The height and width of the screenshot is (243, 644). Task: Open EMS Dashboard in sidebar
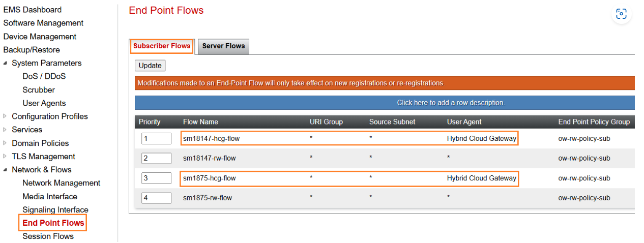pyautogui.click(x=33, y=10)
